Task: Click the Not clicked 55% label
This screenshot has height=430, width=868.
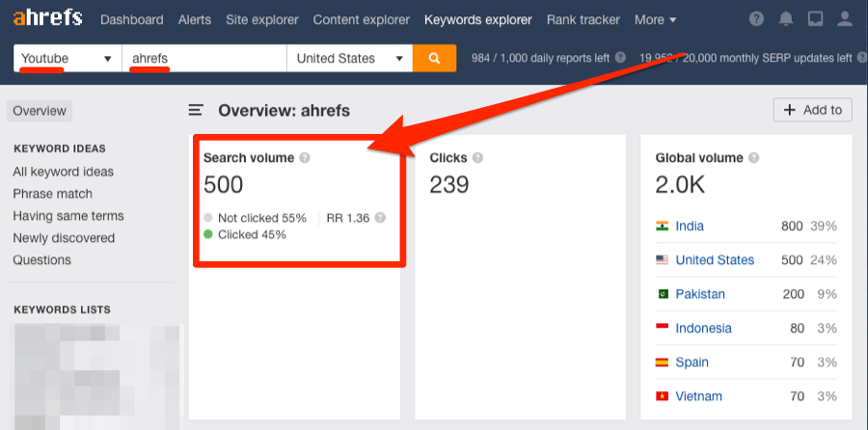Action: click(261, 218)
